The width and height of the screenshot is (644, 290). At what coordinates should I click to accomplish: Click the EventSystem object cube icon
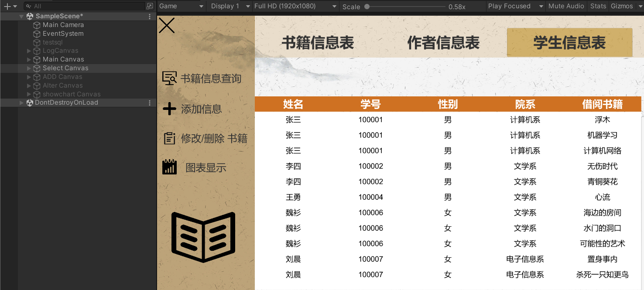37,34
